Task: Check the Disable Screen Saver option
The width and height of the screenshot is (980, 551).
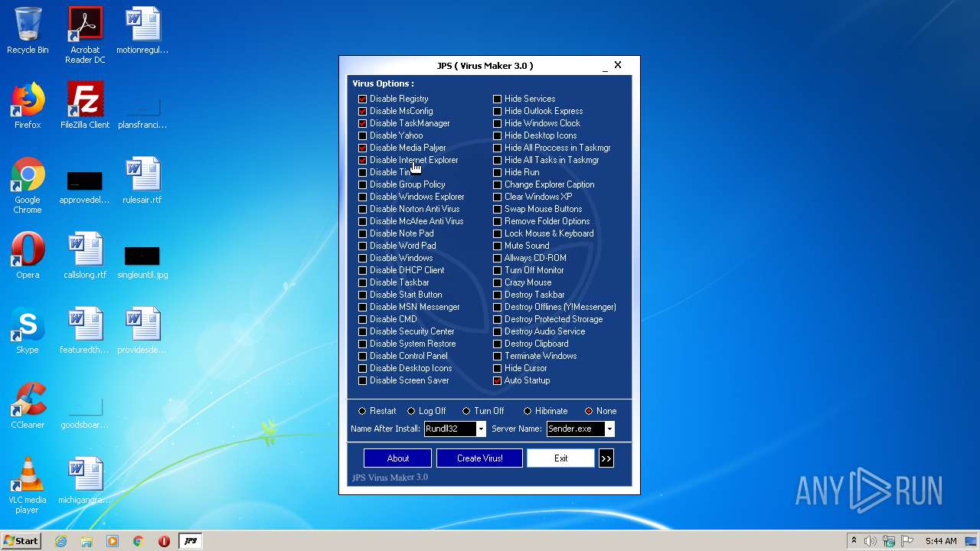Action: coord(363,380)
